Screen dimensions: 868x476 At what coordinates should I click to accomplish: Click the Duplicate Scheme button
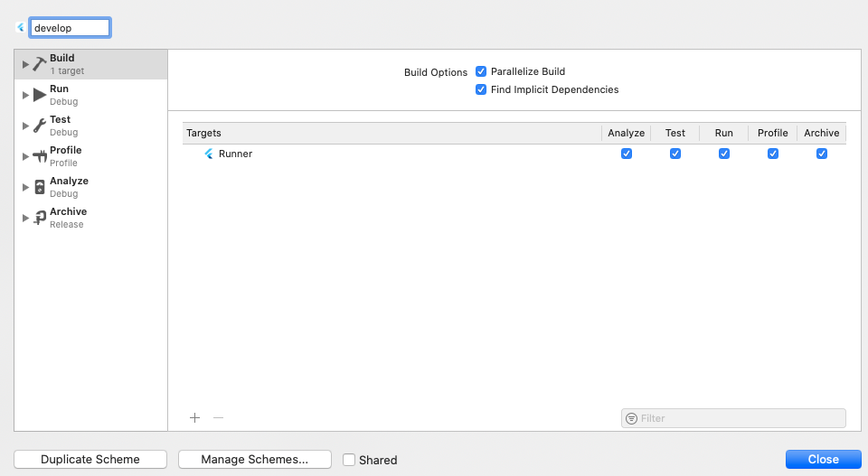click(90, 460)
